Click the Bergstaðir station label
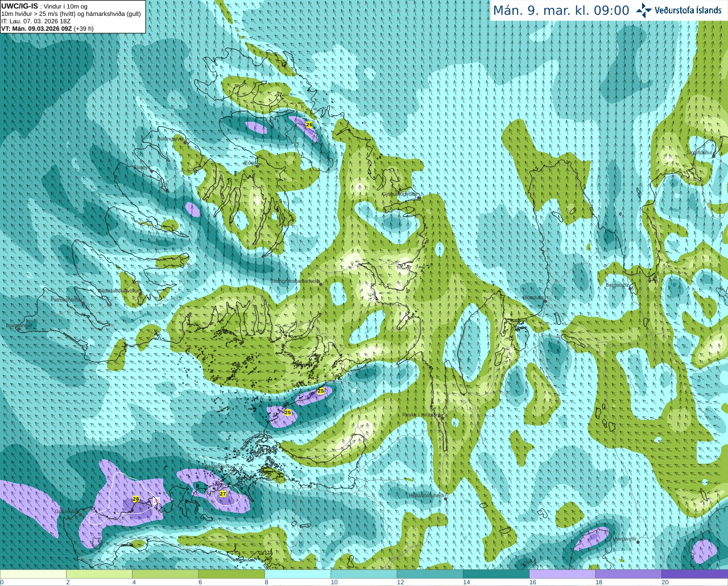This screenshot has height=586, width=728. point(618,285)
